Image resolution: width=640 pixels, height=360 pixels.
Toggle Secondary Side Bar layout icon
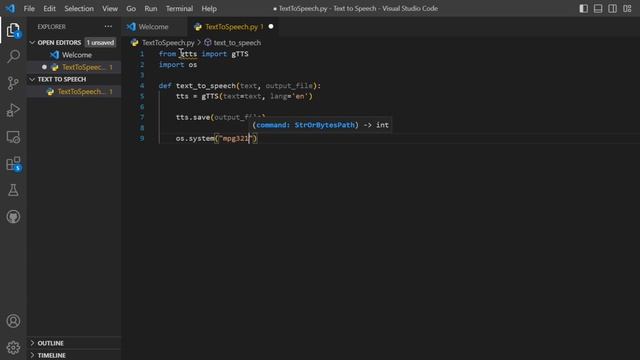612,9
